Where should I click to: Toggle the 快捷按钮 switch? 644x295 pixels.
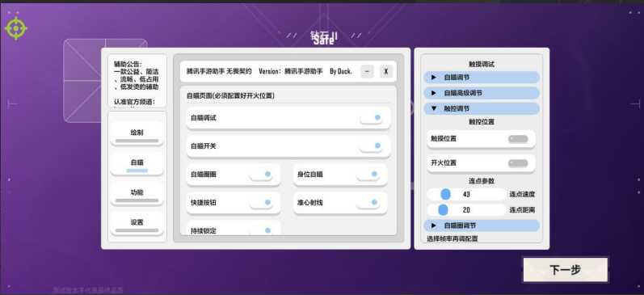261,202
